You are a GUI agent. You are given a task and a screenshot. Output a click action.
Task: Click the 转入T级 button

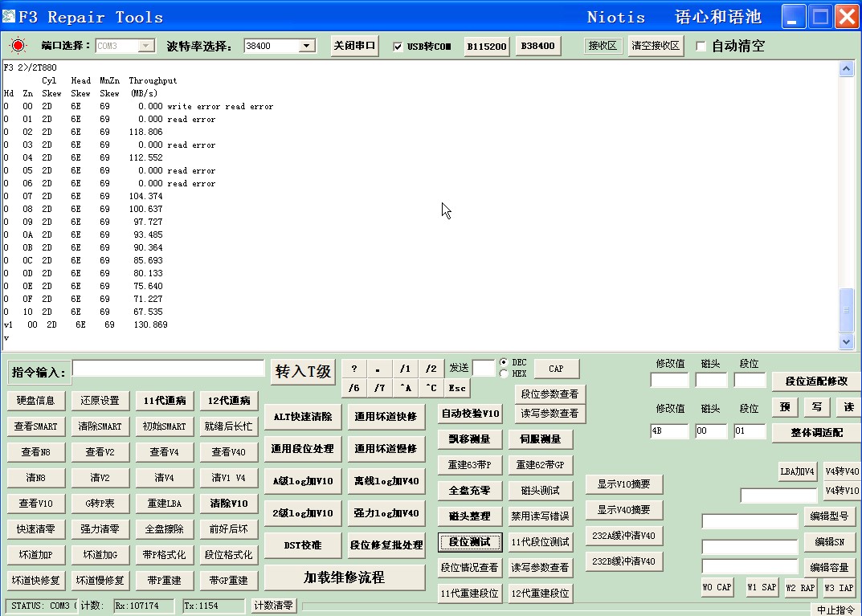[x=303, y=372]
